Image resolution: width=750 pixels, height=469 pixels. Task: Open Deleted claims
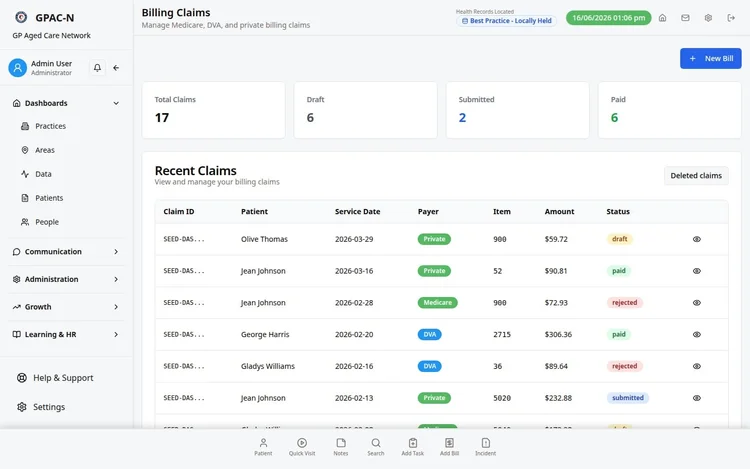click(x=696, y=175)
